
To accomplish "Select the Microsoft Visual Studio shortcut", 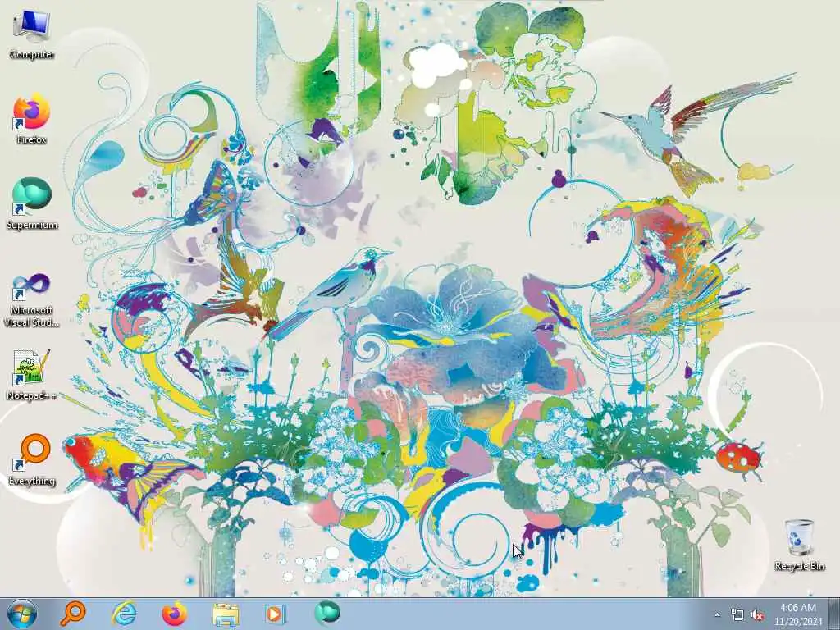I will pos(32,300).
